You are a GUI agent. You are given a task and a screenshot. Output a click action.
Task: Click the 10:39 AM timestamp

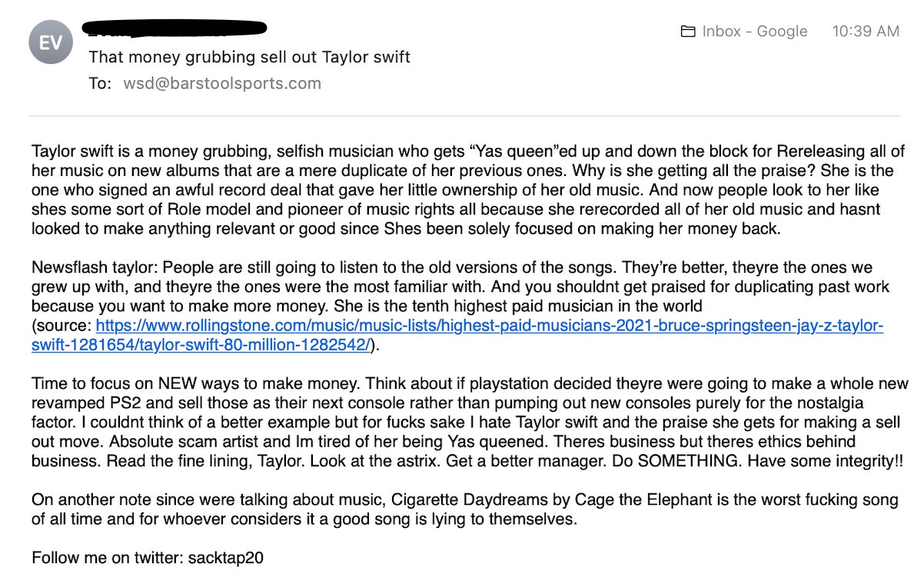(x=865, y=32)
